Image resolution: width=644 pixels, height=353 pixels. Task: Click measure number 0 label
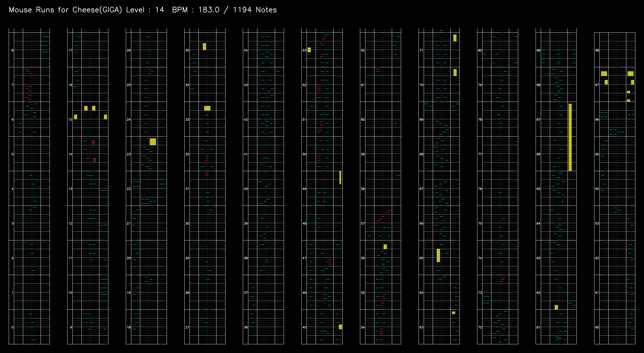13,327
